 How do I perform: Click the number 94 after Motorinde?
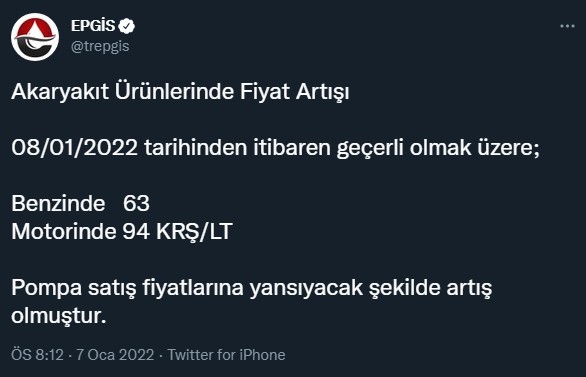[136, 232]
